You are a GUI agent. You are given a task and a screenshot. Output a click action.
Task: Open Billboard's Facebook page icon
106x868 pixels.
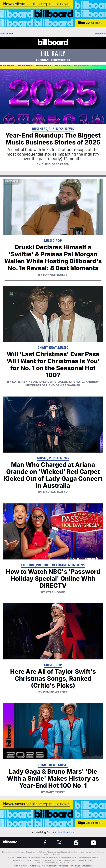click(x=45, y=842)
